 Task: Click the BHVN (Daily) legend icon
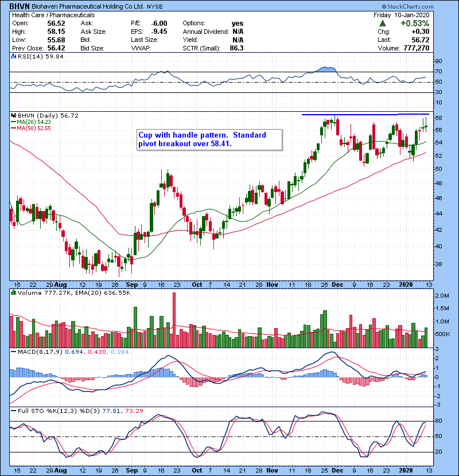pos(13,115)
